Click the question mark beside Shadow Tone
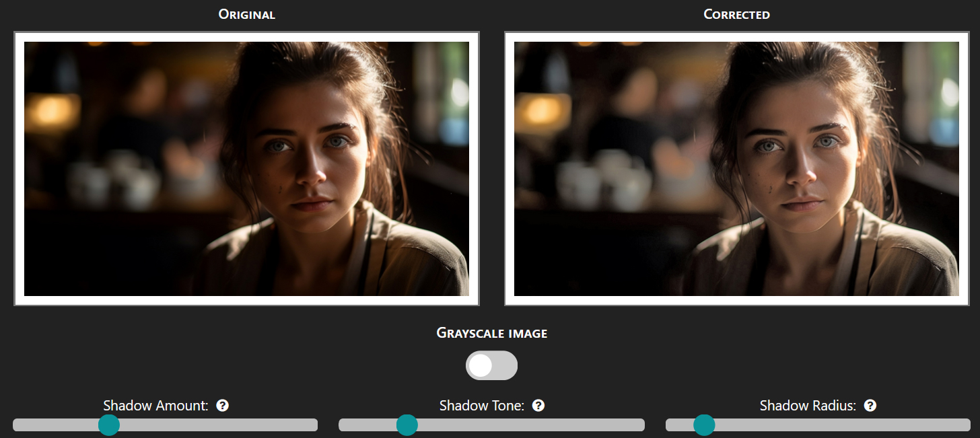Screen dimensions: 980x438 pos(538,405)
